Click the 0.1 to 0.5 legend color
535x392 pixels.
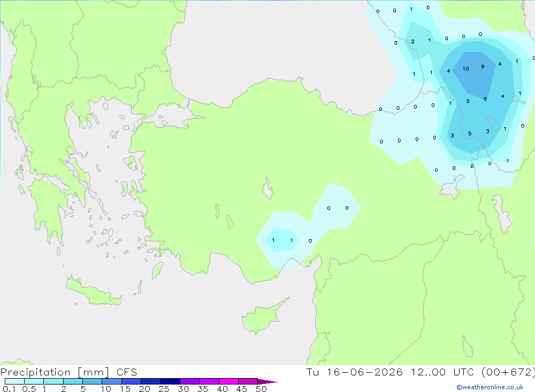(x=14, y=381)
